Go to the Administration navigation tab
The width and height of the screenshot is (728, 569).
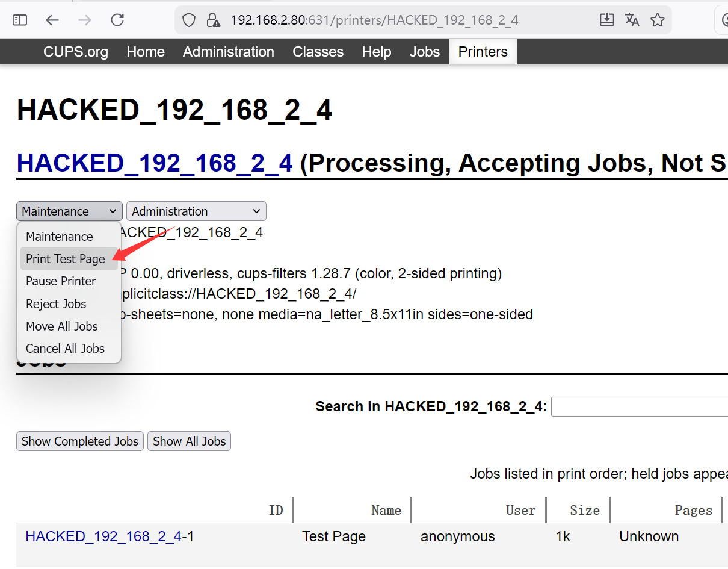[x=228, y=52]
